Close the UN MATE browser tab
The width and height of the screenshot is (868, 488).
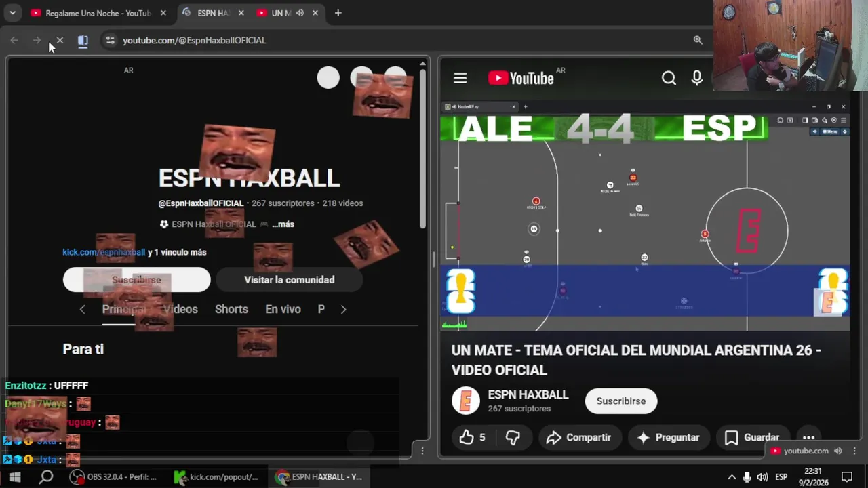pos(316,13)
